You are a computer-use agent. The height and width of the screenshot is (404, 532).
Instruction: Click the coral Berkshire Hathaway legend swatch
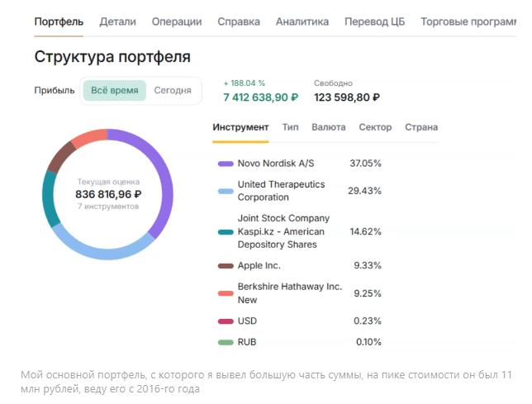point(226,293)
